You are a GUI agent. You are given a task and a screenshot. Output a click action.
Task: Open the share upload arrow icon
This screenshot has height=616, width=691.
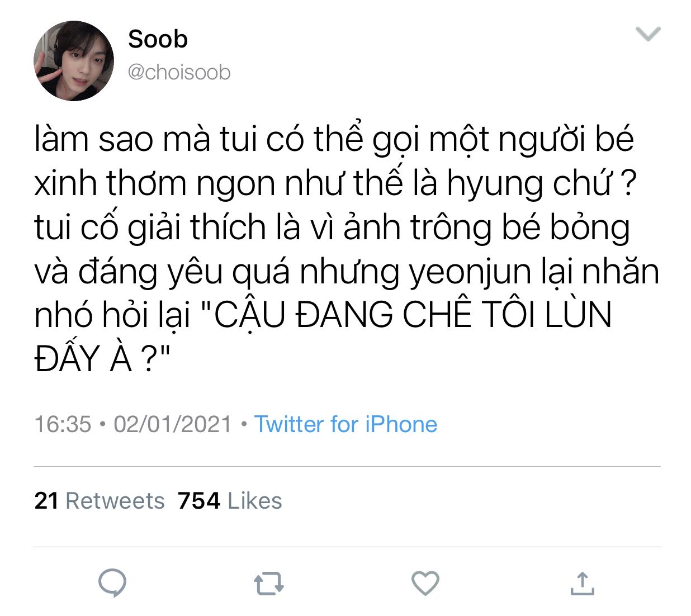click(582, 583)
